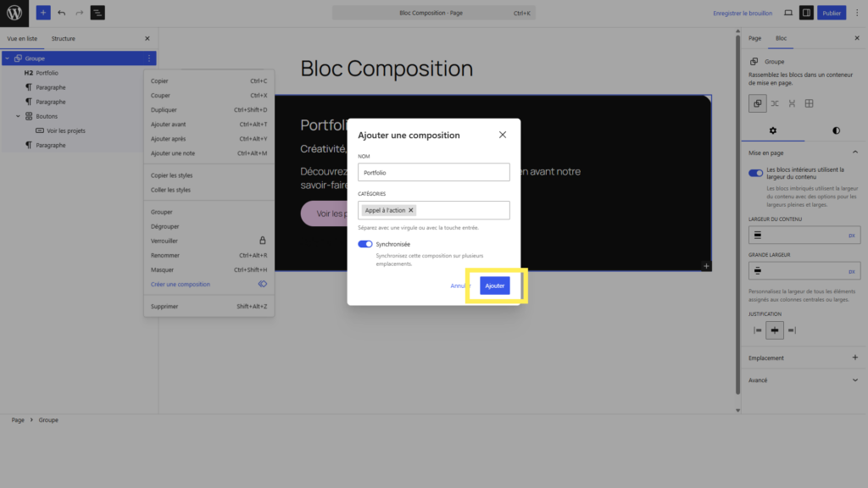Open the Bloc Composition command palette bar
Screen dimensions: 868x488
point(433,13)
